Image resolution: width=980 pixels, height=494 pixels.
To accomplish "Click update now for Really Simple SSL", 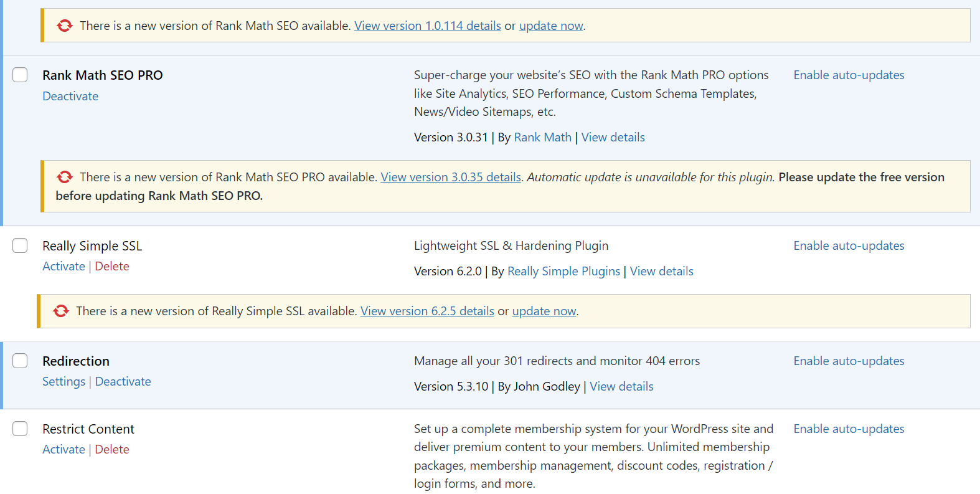I will pyautogui.click(x=544, y=311).
